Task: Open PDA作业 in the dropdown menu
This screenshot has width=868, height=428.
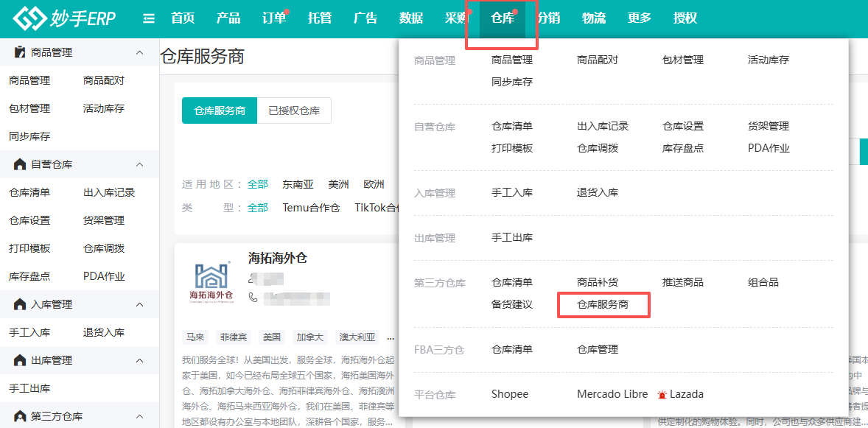Action: pyautogui.click(x=769, y=148)
